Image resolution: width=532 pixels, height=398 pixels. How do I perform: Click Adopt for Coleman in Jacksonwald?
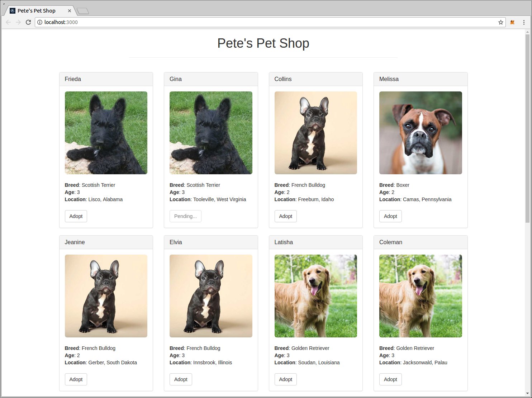point(390,379)
